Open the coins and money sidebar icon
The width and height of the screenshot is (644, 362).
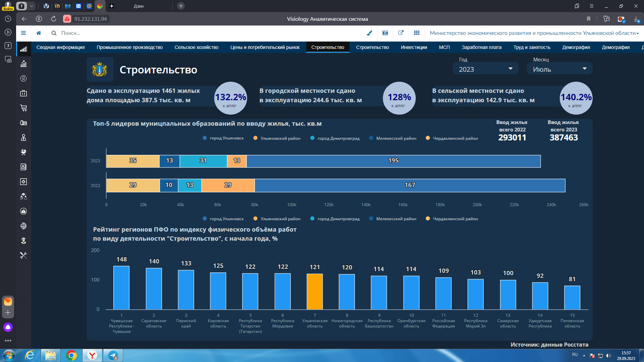click(x=23, y=123)
